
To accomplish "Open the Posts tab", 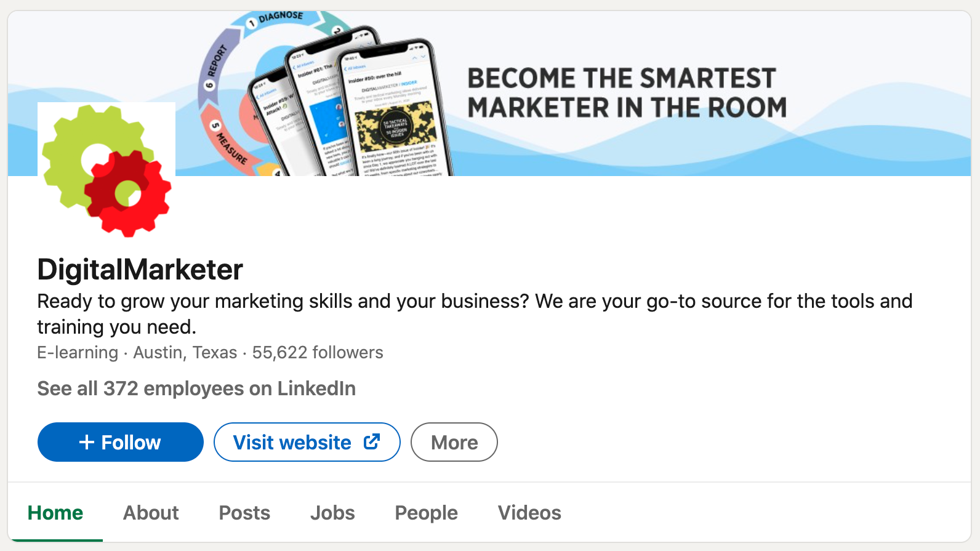I will (x=244, y=513).
